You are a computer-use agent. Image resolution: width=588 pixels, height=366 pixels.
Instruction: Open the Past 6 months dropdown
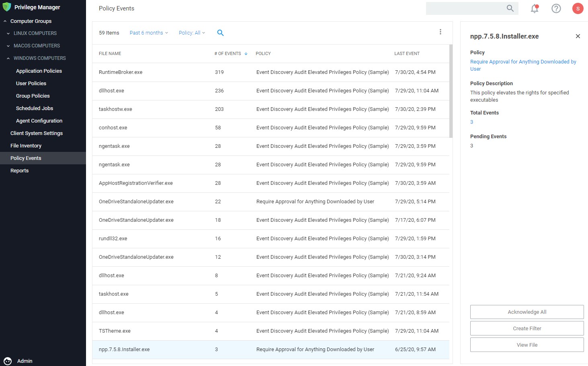(149, 33)
